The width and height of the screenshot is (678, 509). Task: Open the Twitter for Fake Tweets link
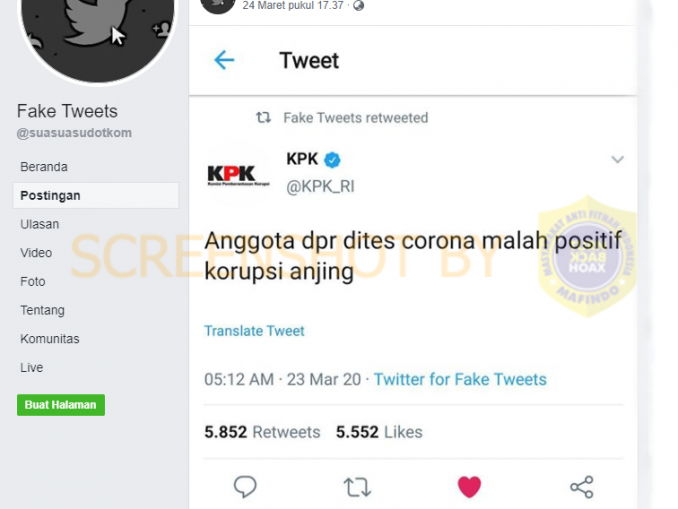coord(460,379)
